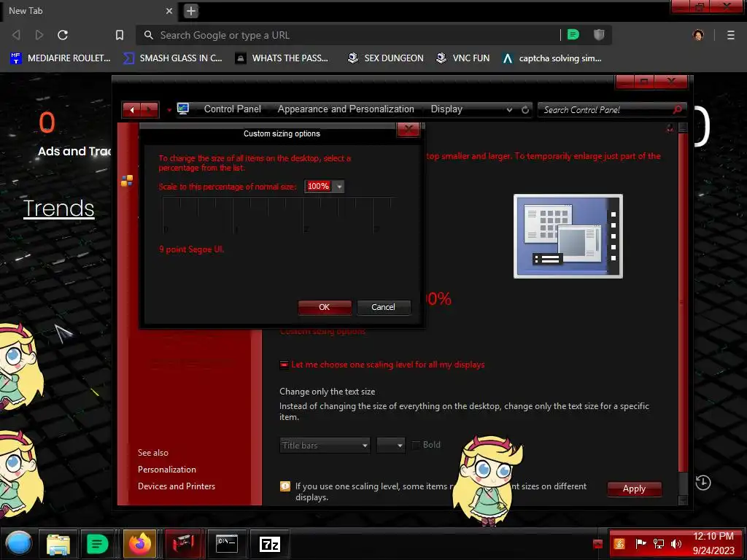The height and width of the screenshot is (560, 747).
Task: Confirm with the OK button
Action: [325, 307]
